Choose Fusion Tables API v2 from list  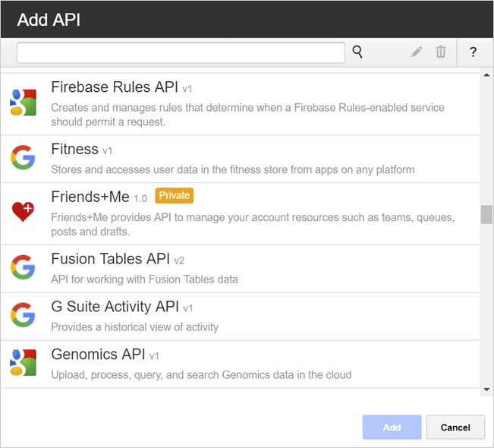coord(241,269)
